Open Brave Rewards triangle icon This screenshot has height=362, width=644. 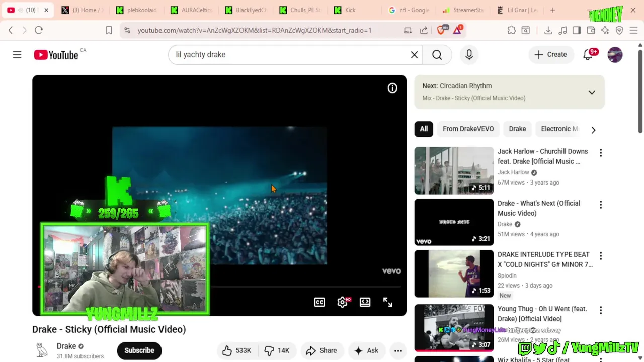(457, 30)
